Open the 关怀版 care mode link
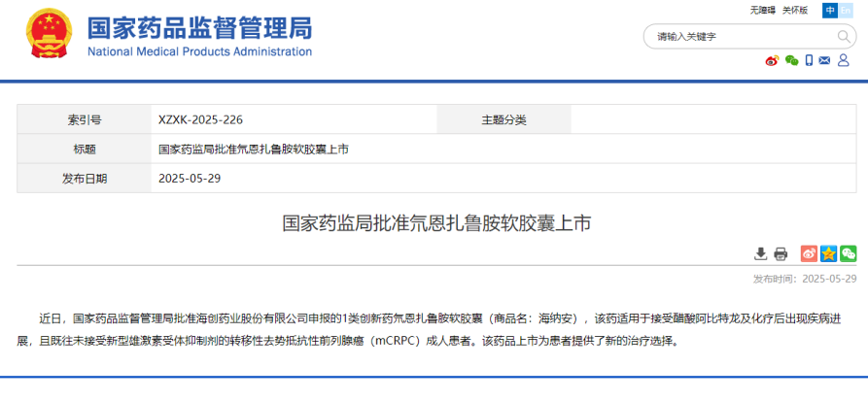The image size is (868, 400). tap(795, 11)
